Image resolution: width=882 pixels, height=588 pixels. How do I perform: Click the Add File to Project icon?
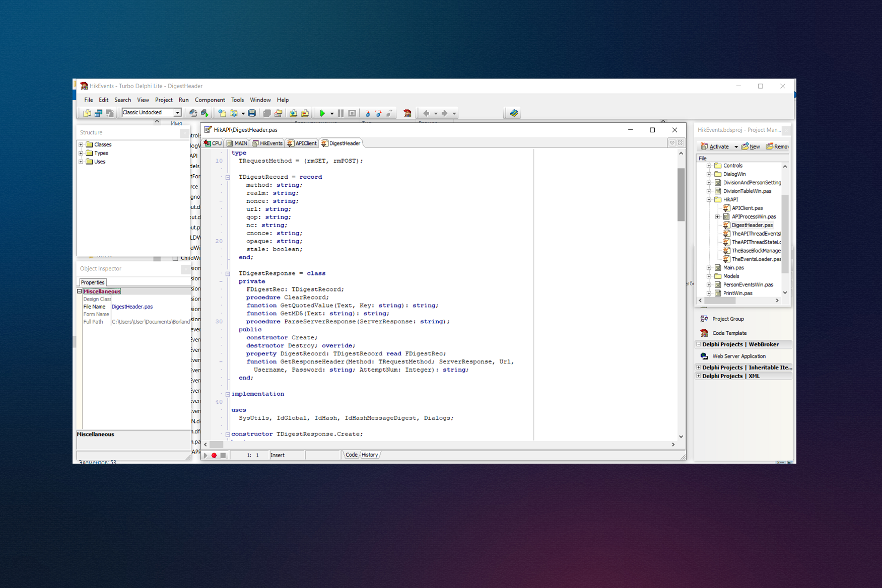point(293,113)
